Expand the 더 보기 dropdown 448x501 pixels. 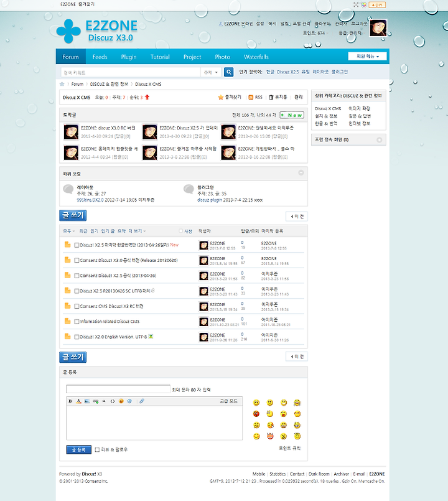click(x=137, y=231)
